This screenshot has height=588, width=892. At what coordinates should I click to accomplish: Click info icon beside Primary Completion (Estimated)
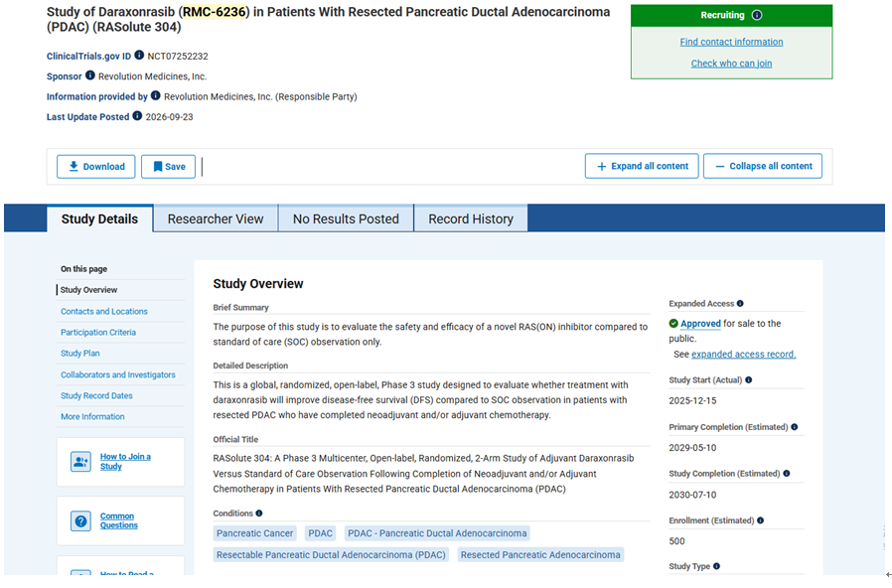pos(794,427)
